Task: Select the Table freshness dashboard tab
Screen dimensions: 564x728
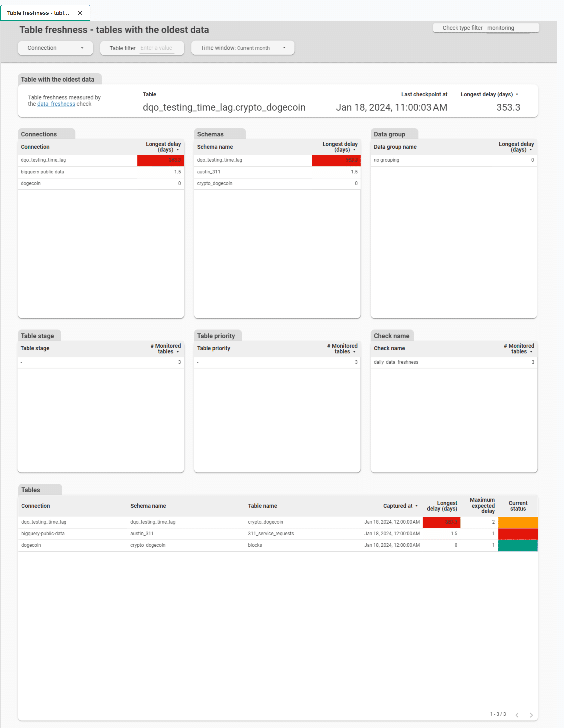Action: 38,13
